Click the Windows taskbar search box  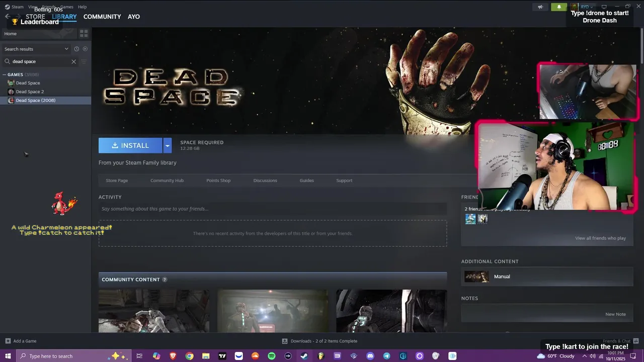(73, 356)
